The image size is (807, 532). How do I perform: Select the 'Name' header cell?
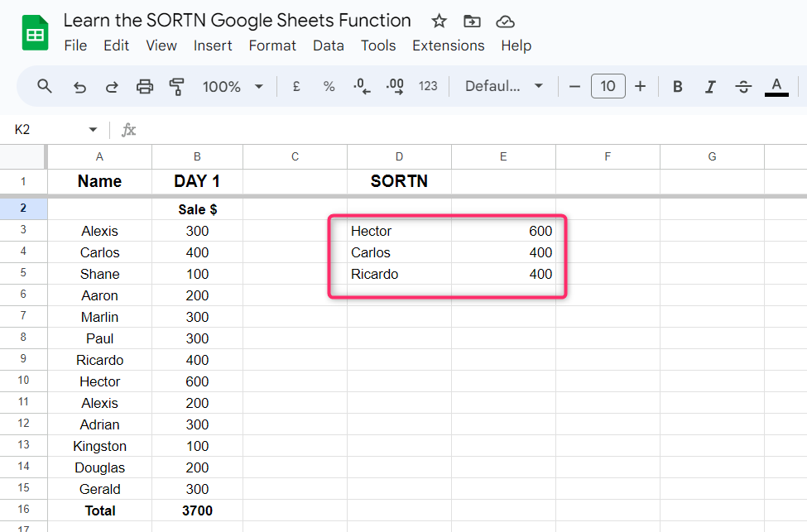[100, 182]
